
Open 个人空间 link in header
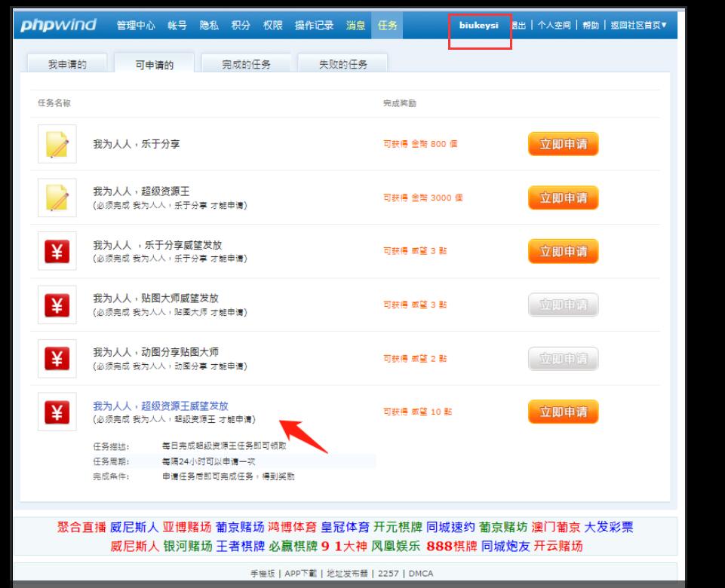(553, 26)
